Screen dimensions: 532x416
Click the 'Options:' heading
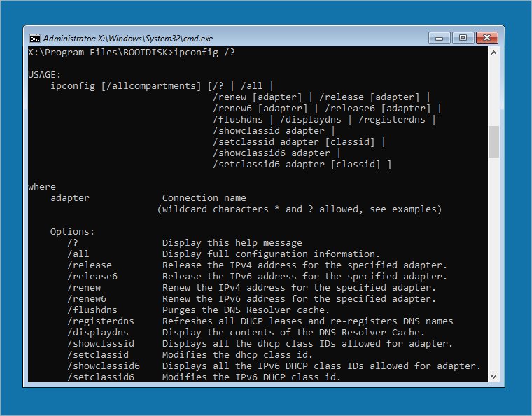[x=72, y=231]
